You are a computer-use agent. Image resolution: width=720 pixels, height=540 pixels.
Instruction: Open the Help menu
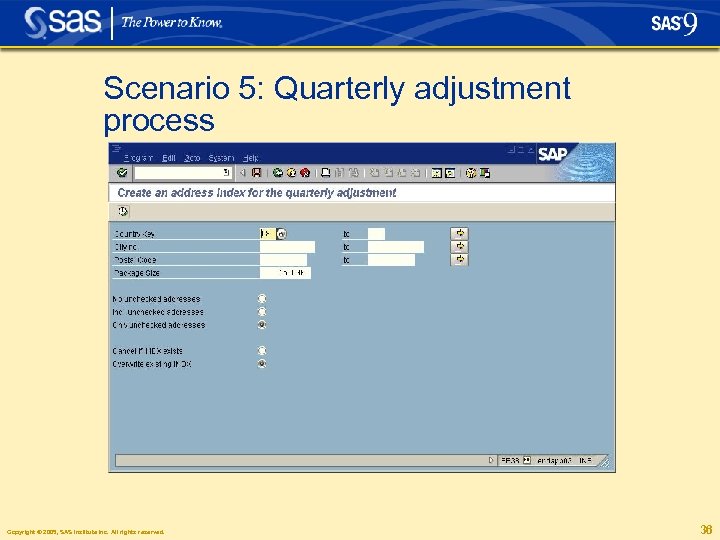point(251,158)
